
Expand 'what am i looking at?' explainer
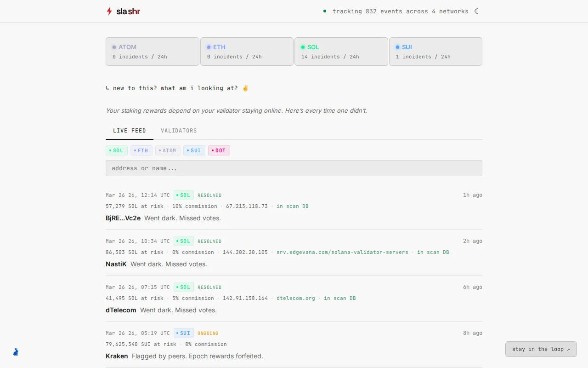pyautogui.click(x=177, y=88)
